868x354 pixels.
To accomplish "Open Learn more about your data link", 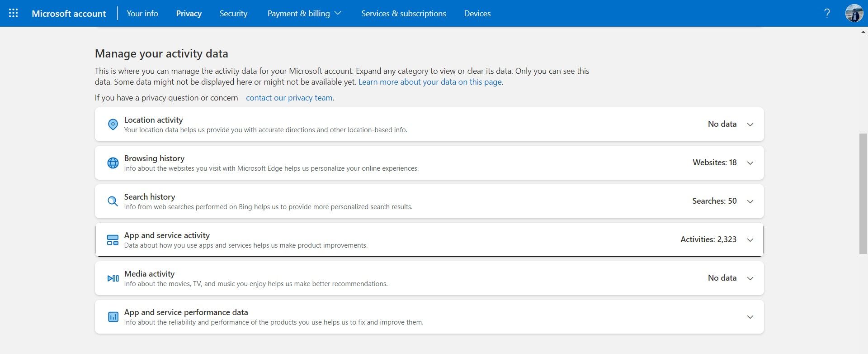I will [x=430, y=82].
